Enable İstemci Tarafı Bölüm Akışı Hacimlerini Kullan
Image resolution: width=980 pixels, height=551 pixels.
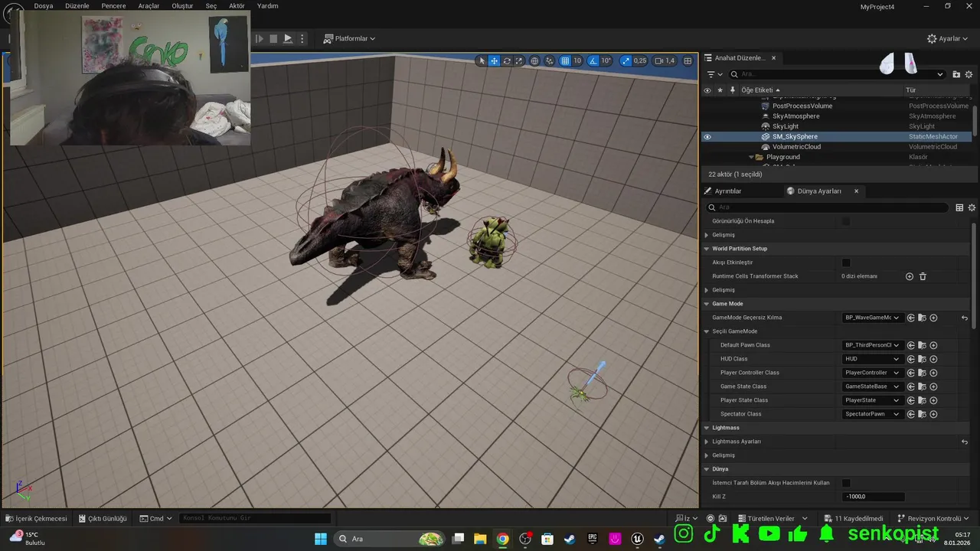click(x=846, y=483)
